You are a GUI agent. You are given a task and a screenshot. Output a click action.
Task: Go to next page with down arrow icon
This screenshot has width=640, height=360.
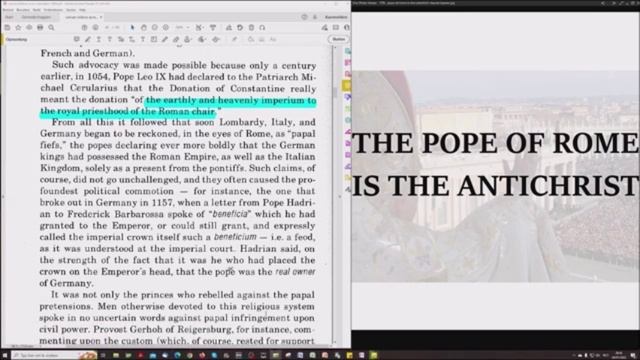tap(95, 27)
